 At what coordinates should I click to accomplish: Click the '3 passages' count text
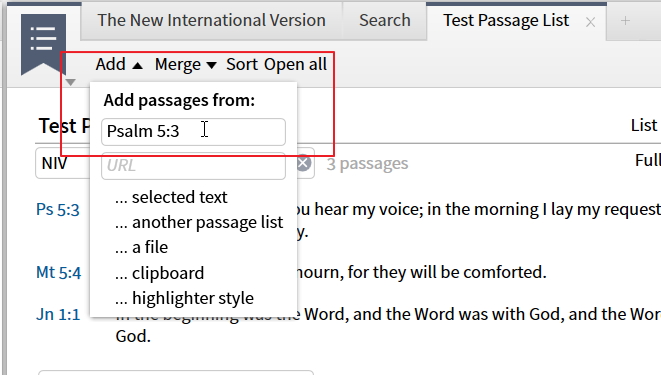(367, 163)
